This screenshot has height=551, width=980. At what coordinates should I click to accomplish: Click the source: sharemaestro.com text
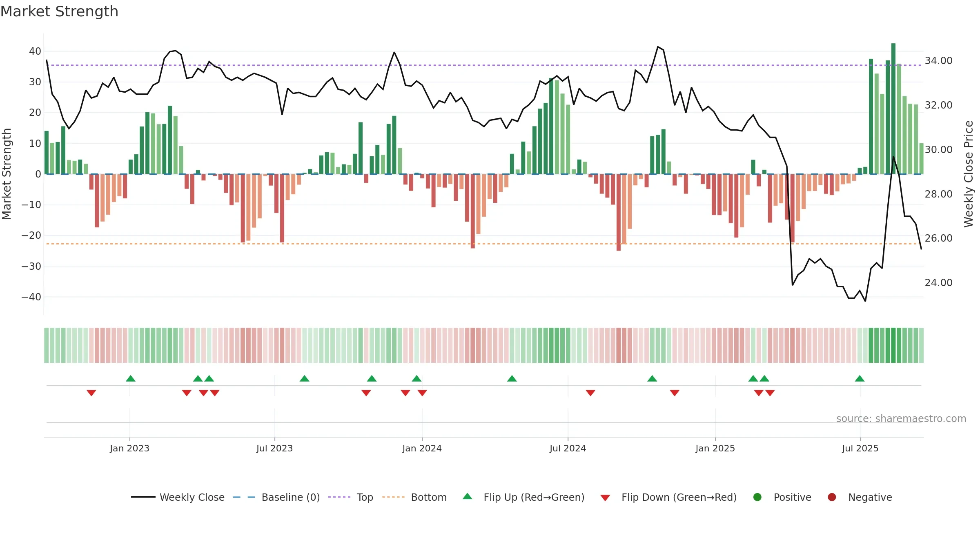(x=901, y=418)
